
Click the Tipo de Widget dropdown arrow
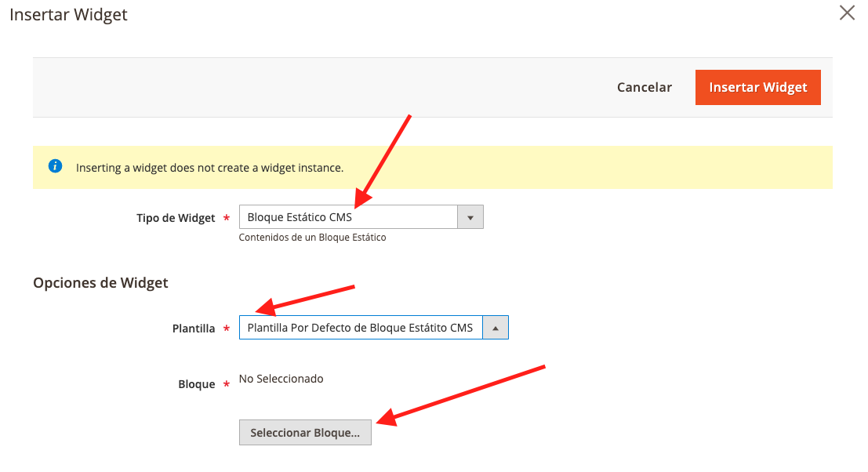470,217
